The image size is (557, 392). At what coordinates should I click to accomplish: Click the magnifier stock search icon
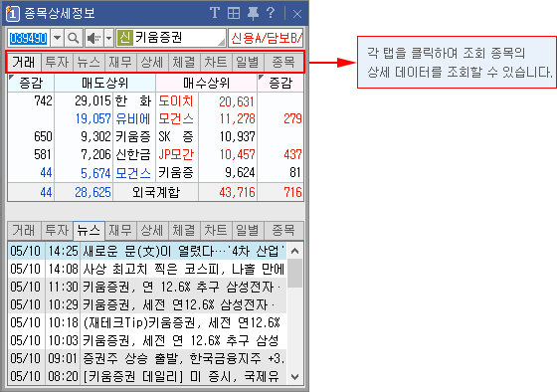(74, 38)
